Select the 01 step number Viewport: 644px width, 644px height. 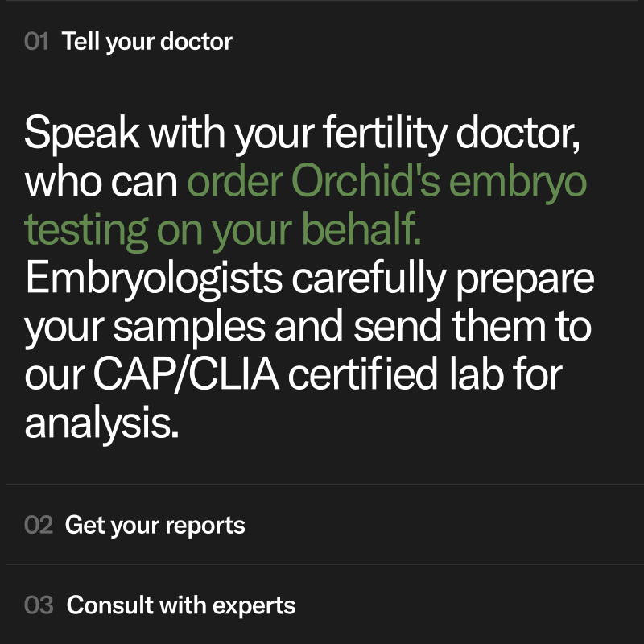[36, 42]
